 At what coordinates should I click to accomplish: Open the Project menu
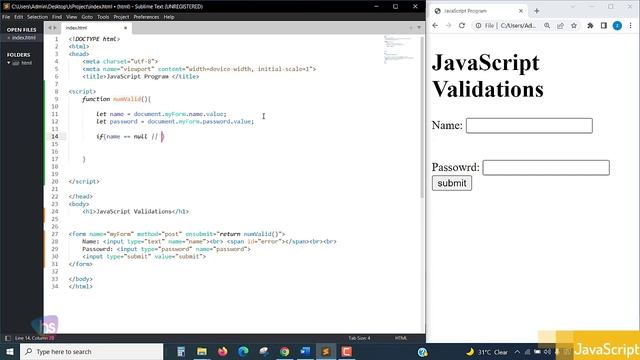[x=121, y=17]
